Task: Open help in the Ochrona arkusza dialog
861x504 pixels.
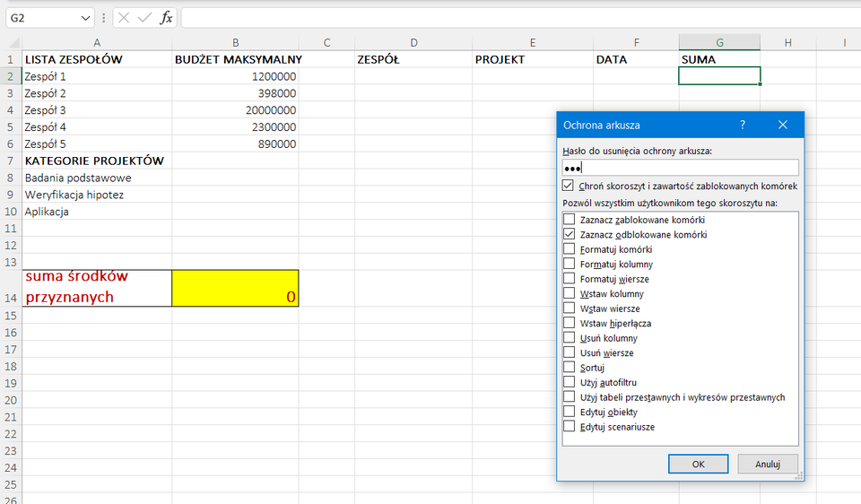Action: coord(742,126)
